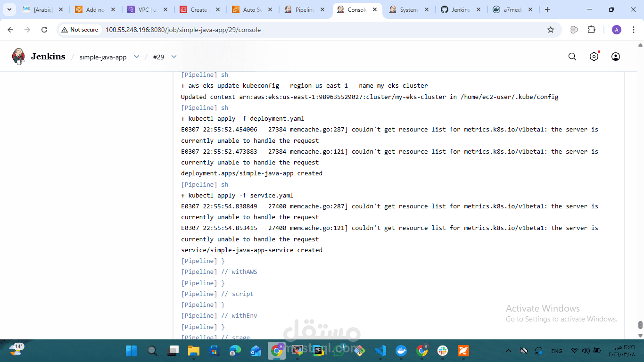The width and height of the screenshot is (644, 362).
Task: Click the '[Pipeline] // withAWS' line
Action: click(x=219, y=272)
